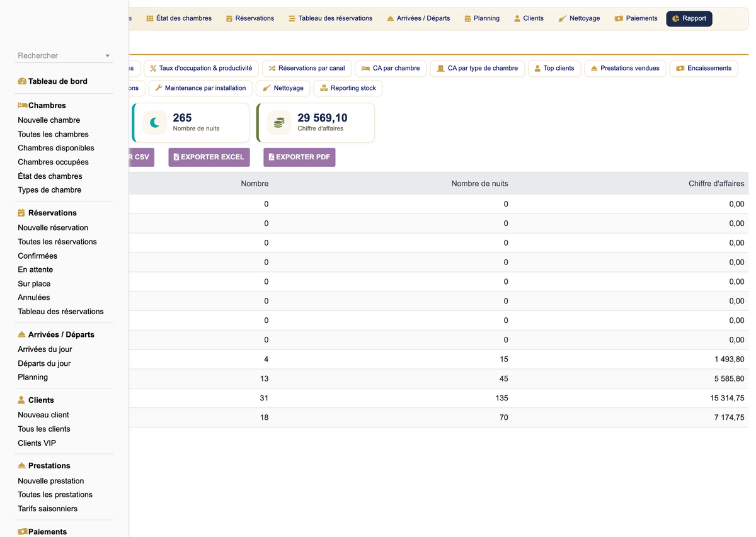Click the calendar icon of Planning top tab
Image resolution: width=756 pixels, height=537 pixels.
(x=467, y=18)
